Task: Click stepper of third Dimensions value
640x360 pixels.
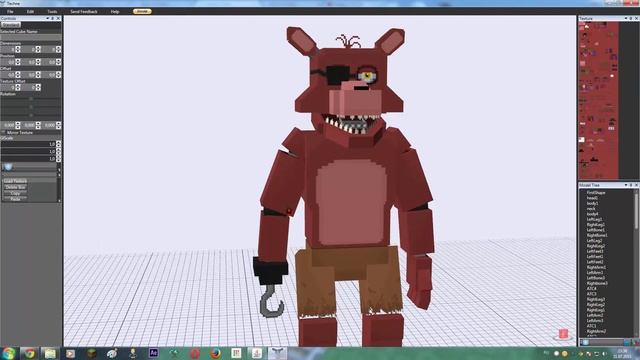Action: [58, 49]
